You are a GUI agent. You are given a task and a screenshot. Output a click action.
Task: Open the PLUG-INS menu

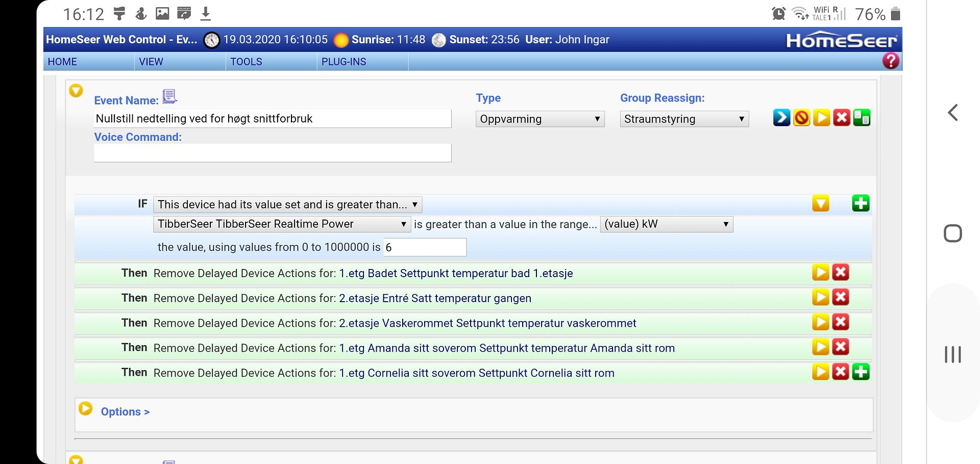(344, 61)
